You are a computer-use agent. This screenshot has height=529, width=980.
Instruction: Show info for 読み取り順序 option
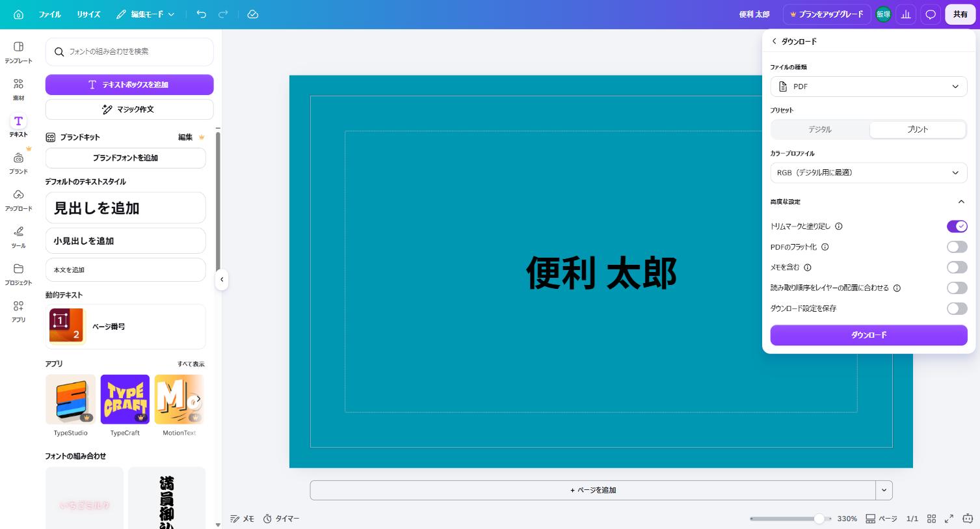(x=897, y=288)
